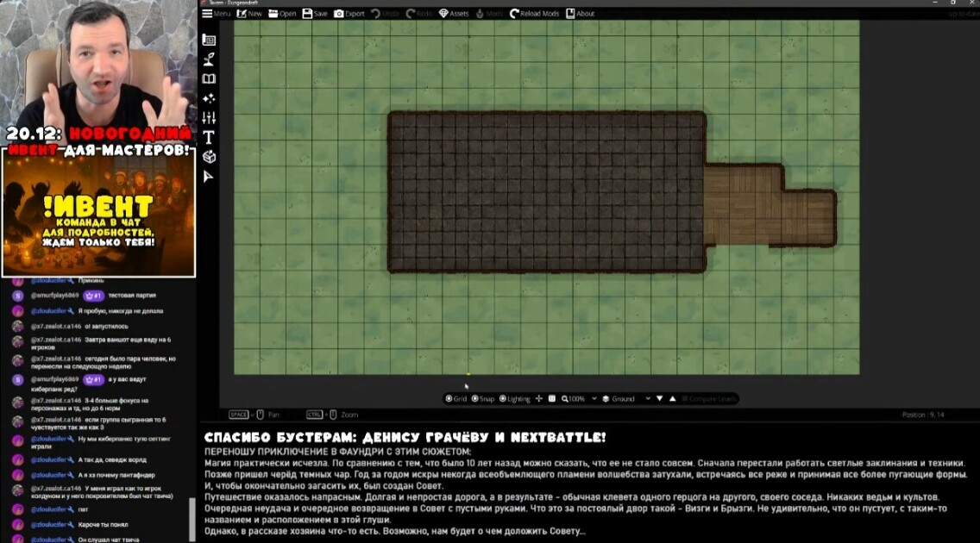Select the Design floorplan tool in the sidebar
This screenshot has width=980, height=543.
pyautogui.click(x=210, y=40)
